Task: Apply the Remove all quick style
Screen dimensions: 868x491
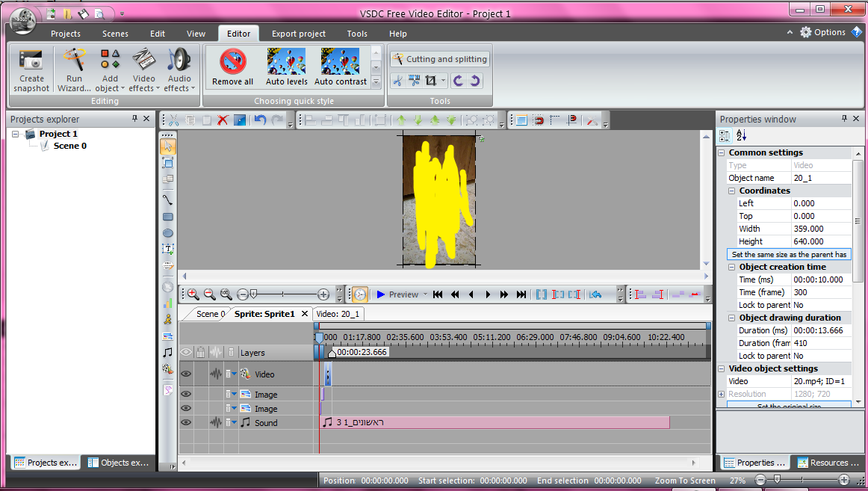Action: 232,67
